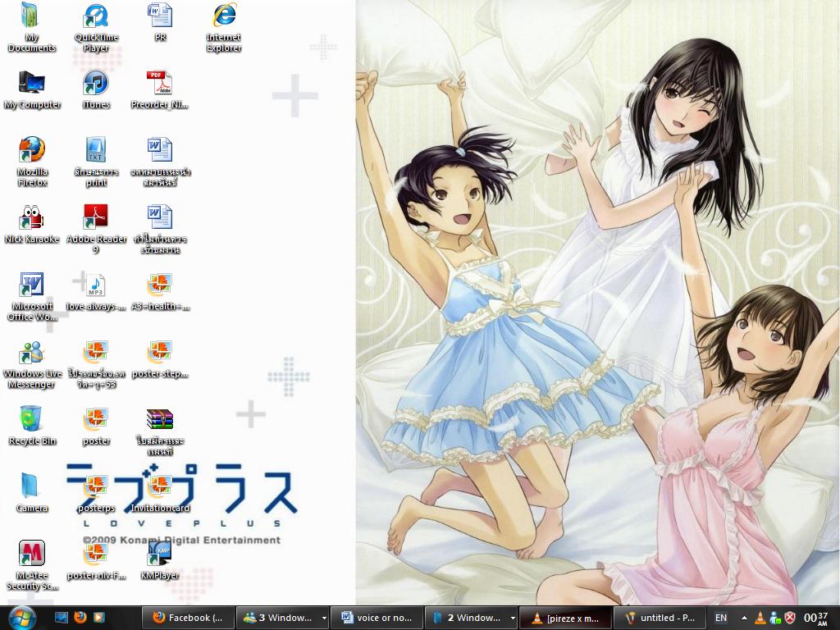Viewport: 840px width, 630px height.
Task: Open the My Documents desktop icon
Action: click(x=32, y=27)
